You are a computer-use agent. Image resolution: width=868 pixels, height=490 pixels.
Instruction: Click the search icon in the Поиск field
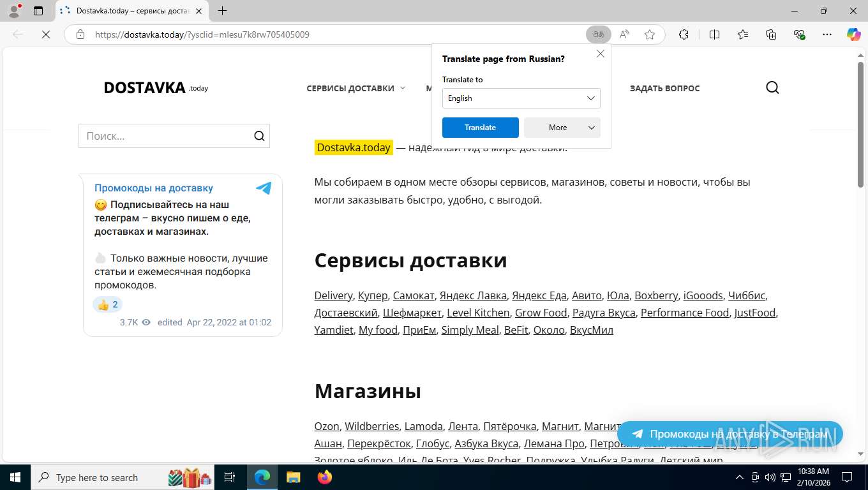(259, 136)
